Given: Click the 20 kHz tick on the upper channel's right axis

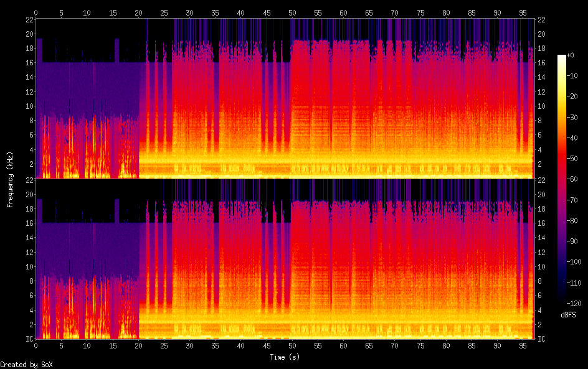Looking at the screenshot, I should tap(541, 34).
